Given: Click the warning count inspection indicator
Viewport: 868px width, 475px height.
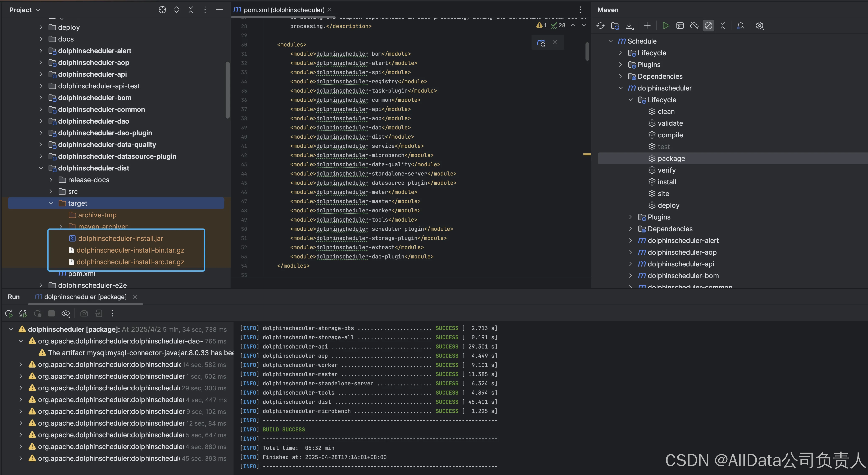Looking at the screenshot, I should tap(542, 25).
